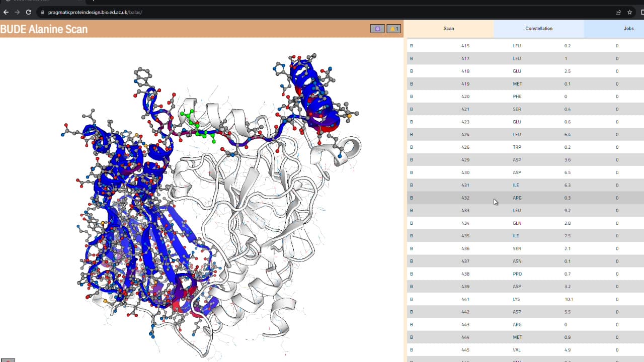Select residue row 418 GLU
644x362 pixels.
[525, 71]
